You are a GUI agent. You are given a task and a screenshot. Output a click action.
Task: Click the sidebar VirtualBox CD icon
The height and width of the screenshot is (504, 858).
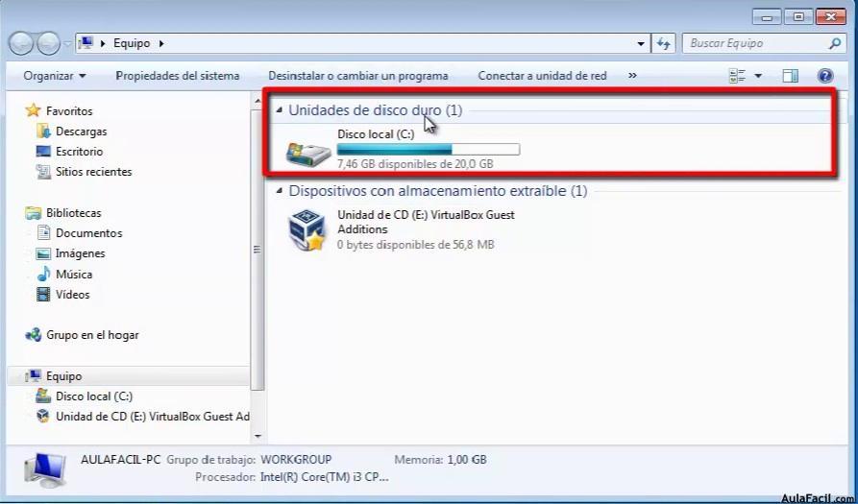click(x=43, y=417)
